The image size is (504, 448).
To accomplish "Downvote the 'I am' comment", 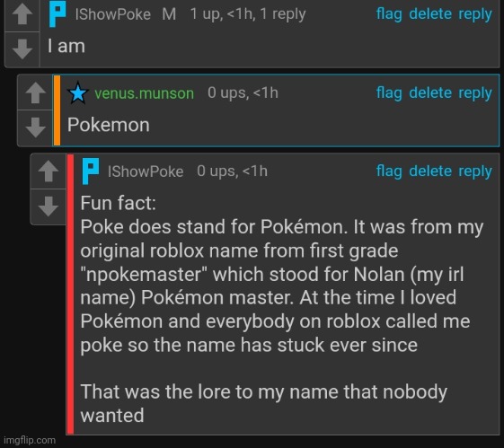I will pyautogui.click(x=22, y=49).
